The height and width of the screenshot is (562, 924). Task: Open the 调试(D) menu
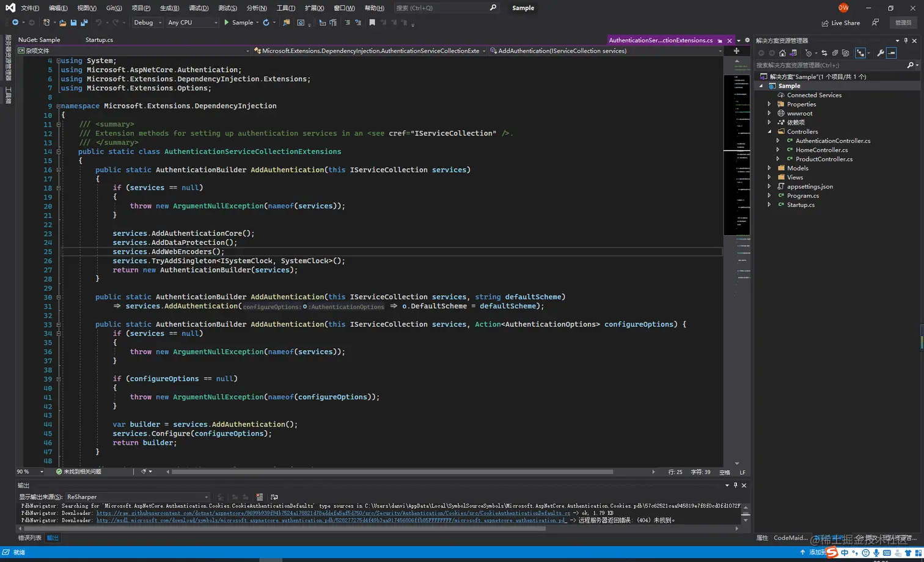199,8
